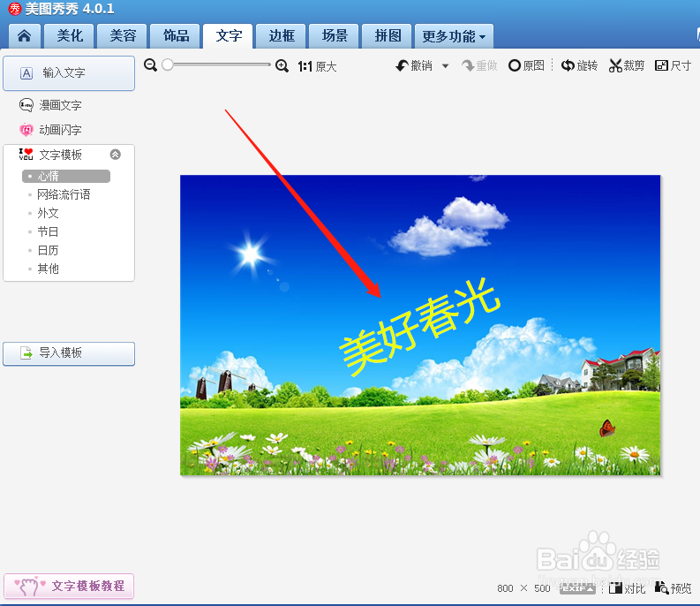Switch to the 边框 tab
Image resolution: width=700 pixels, height=606 pixels.
coord(282,35)
